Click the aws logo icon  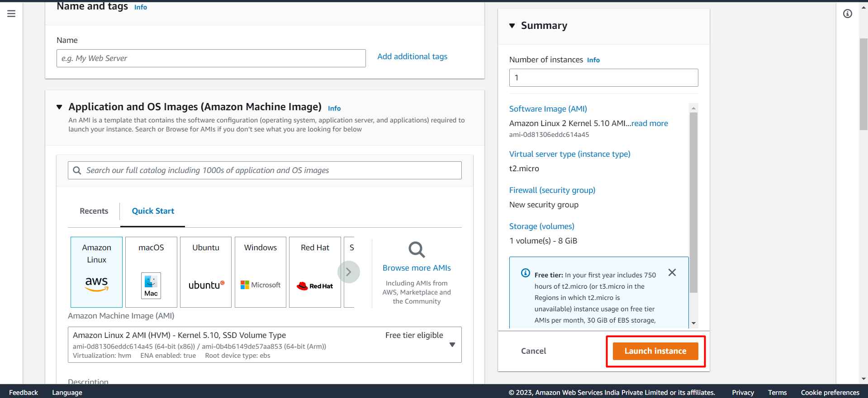[x=96, y=284]
